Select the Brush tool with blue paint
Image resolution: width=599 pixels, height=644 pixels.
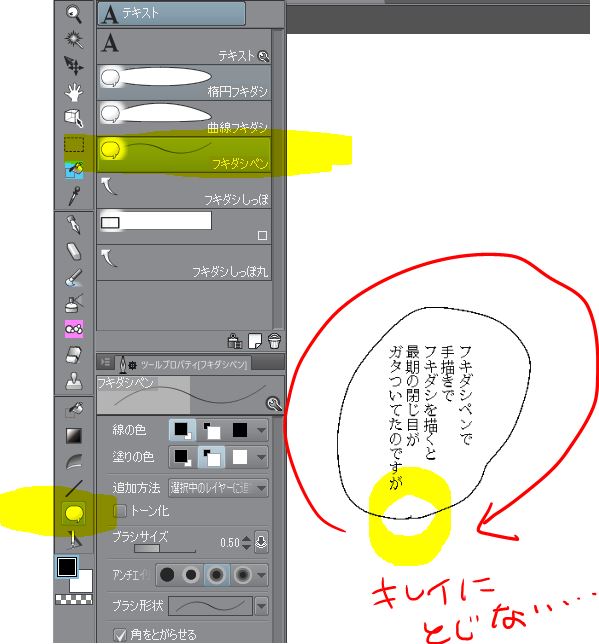[x=74, y=278]
